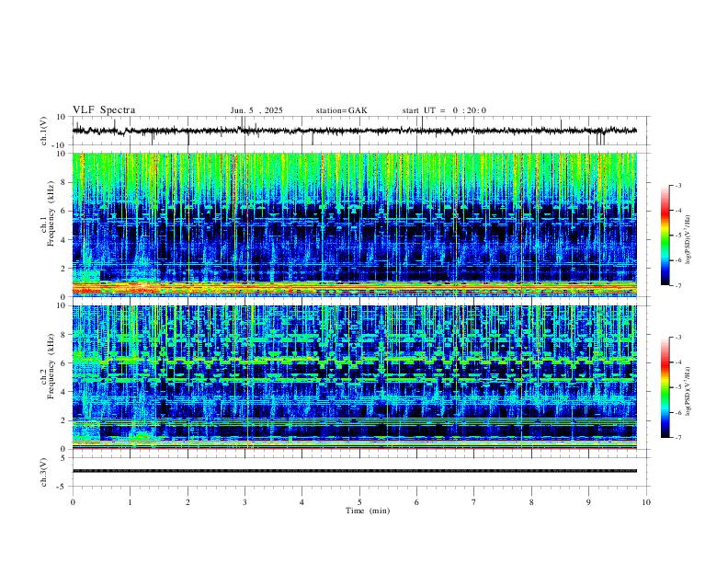
Task: Click time axis tick label "2"
Action: click(x=188, y=502)
